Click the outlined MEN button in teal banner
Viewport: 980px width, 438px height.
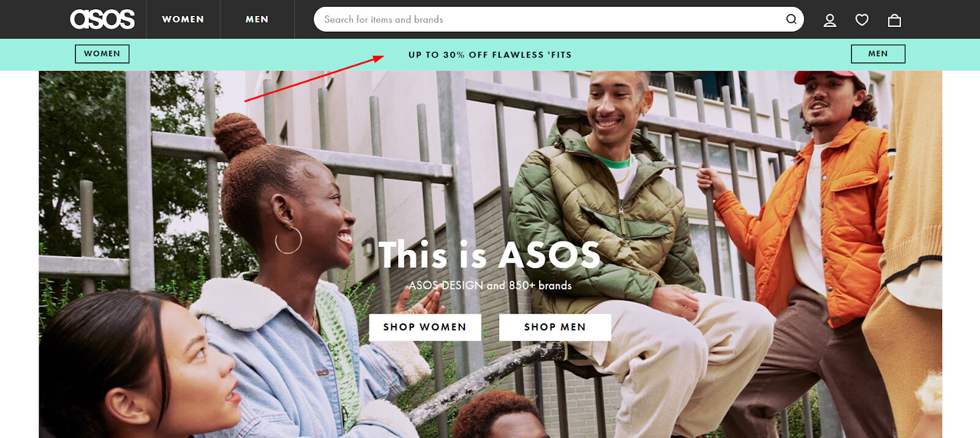click(x=878, y=54)
